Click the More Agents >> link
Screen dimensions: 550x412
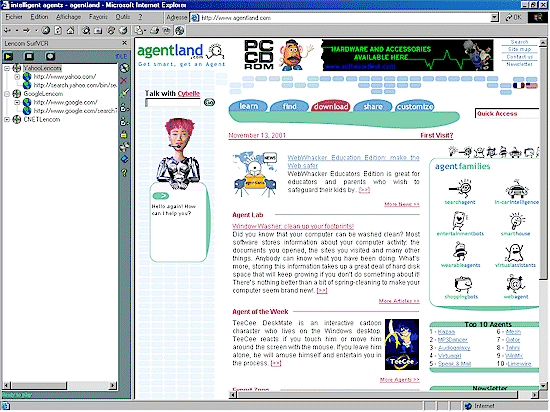click(400, 380)
